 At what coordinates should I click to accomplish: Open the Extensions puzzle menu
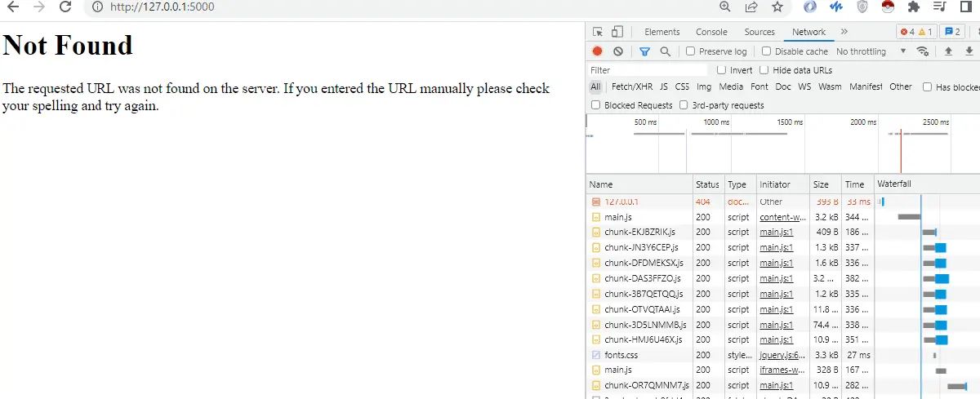tap(914, 7)
